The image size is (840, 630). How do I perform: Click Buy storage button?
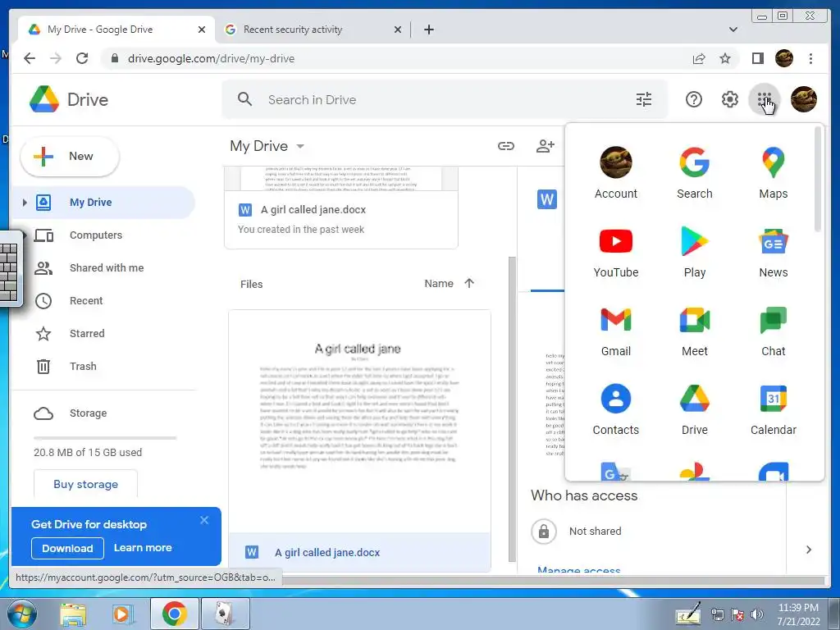[85, 484]
